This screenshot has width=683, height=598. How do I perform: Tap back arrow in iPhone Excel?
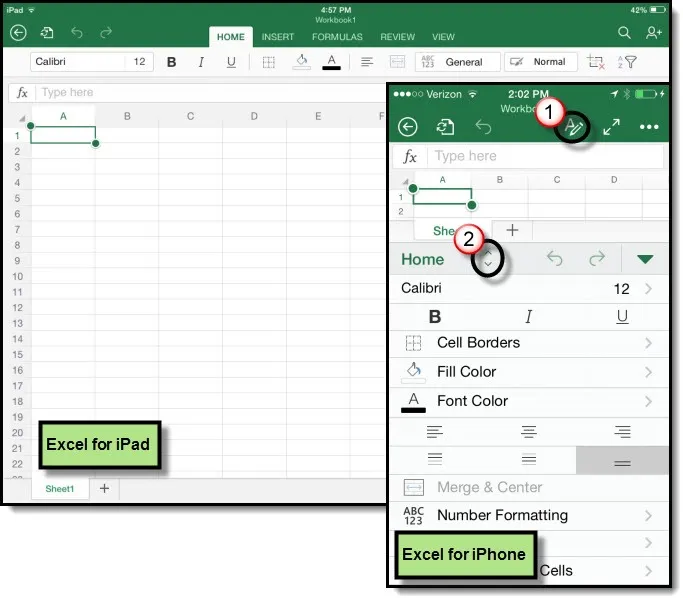[x=408, y=127]
